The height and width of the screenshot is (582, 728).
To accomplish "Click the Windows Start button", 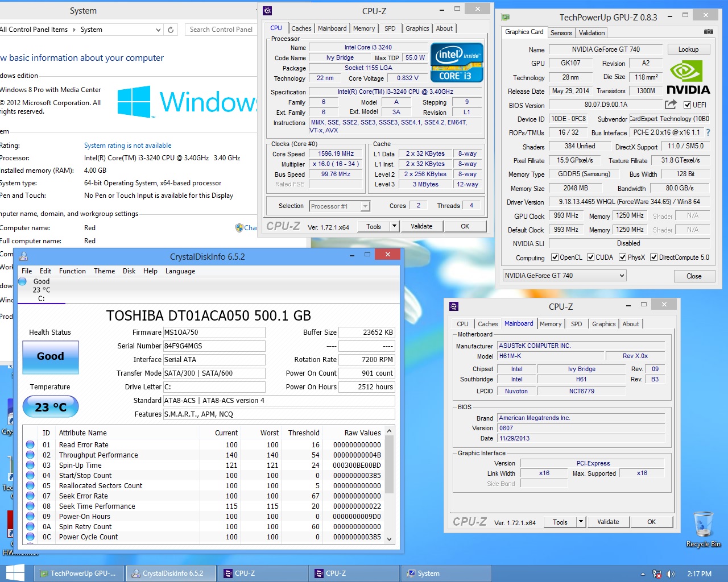I will click(x=15, y=573).
